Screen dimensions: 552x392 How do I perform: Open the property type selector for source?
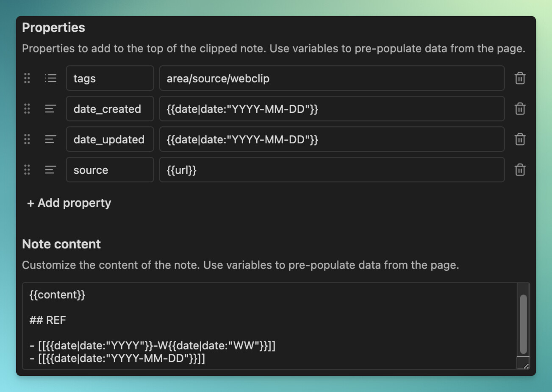tap(50, 170)
